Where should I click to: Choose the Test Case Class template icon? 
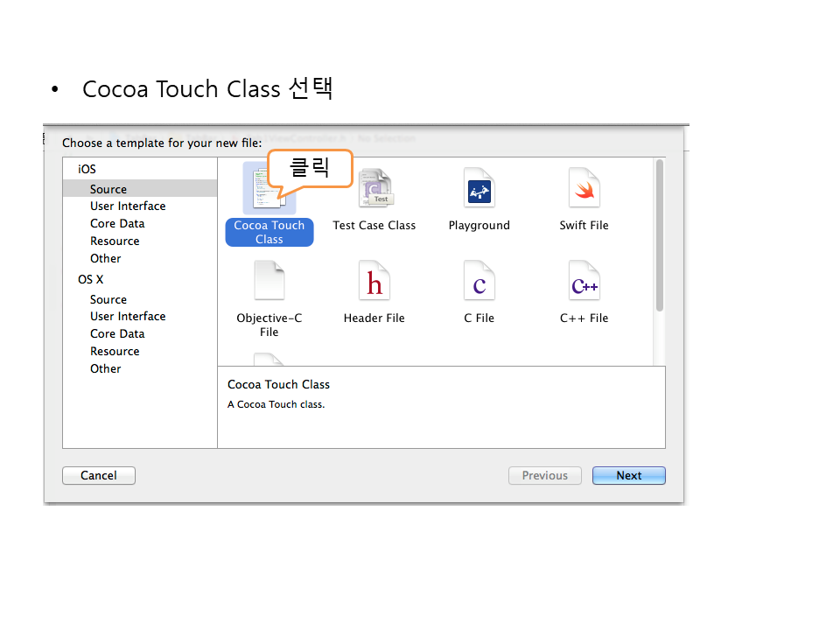374,189
